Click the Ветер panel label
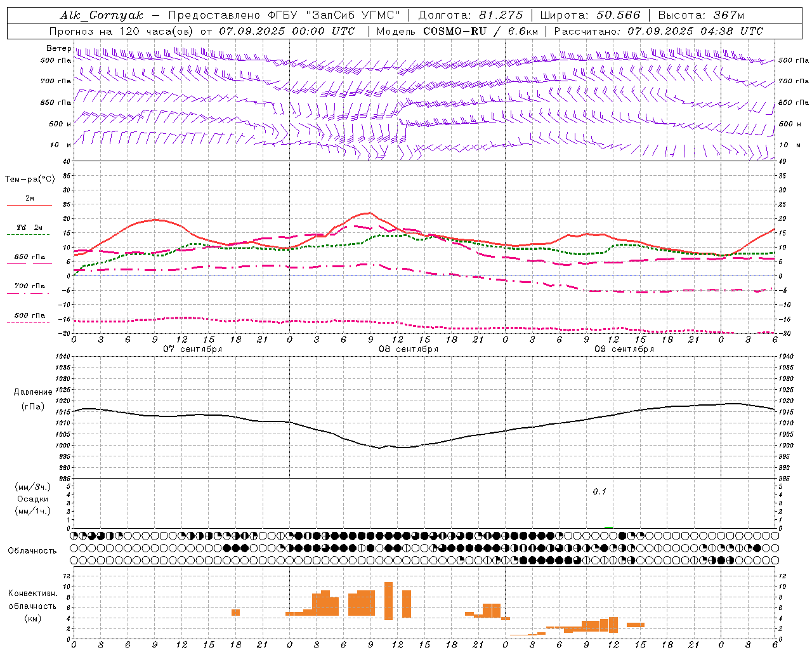This screenshot has height=650, width=812. tap(58, 48)
